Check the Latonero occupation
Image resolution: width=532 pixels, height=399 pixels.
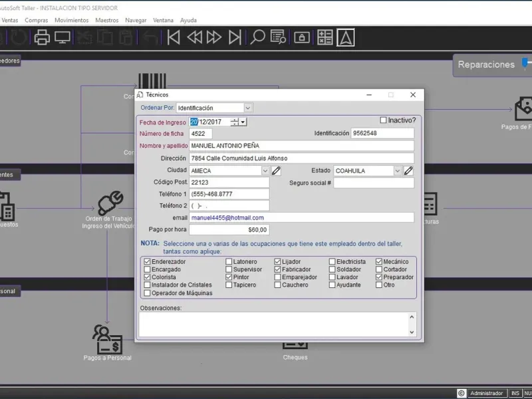pos(229,261)
